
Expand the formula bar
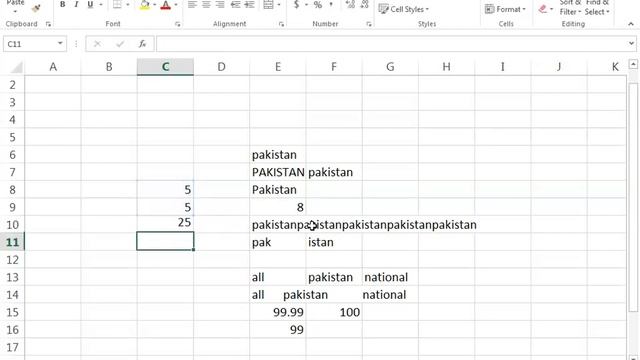click(x=631, y=43)
